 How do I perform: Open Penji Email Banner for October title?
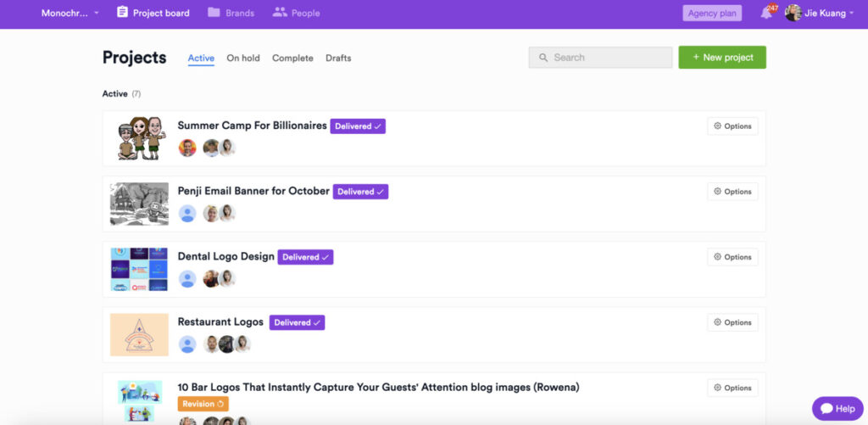click(253, 191)
